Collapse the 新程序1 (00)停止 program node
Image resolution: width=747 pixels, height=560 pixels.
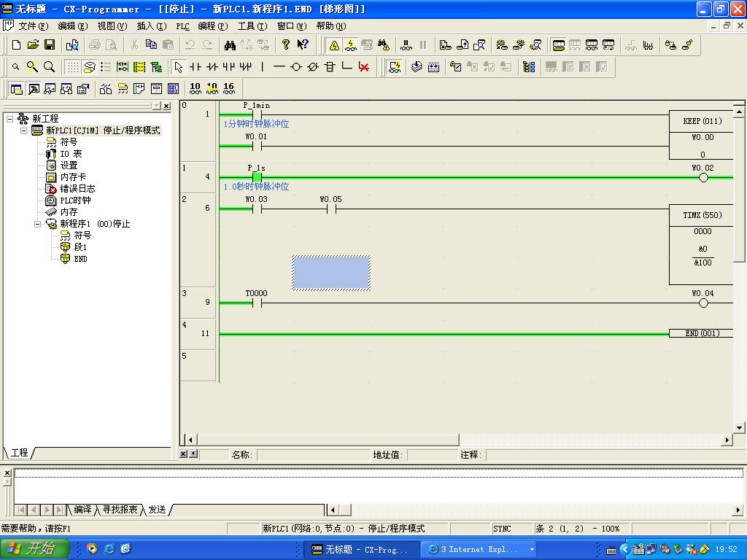38,224
